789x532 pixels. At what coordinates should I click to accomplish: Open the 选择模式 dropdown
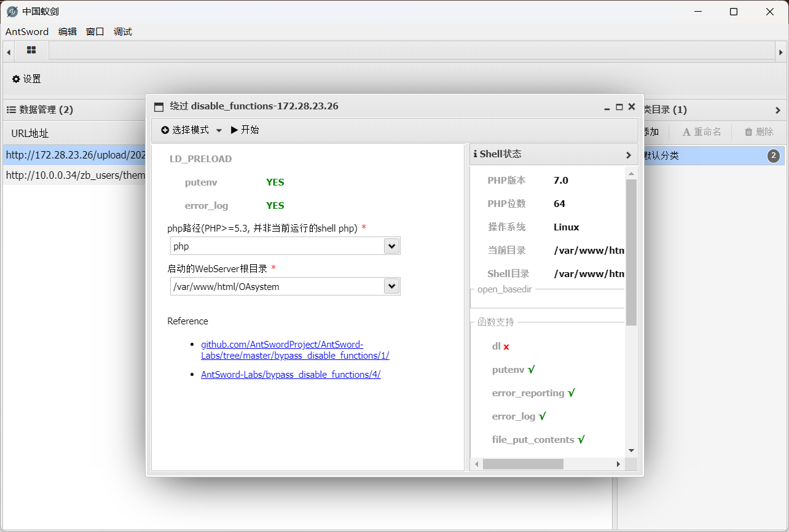coord(191,130)
